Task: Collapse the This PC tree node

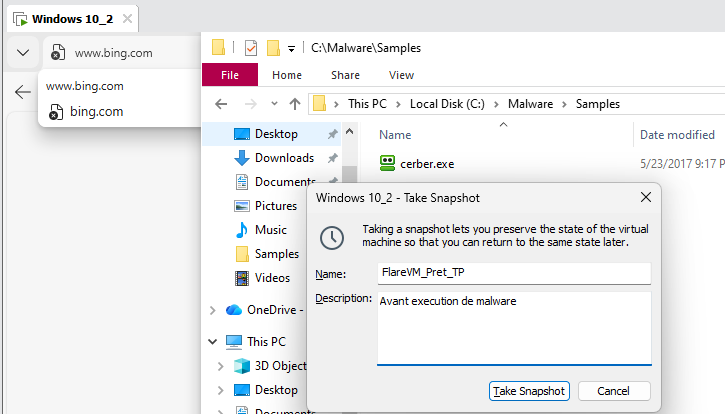Action: click(x=213, y=342)
